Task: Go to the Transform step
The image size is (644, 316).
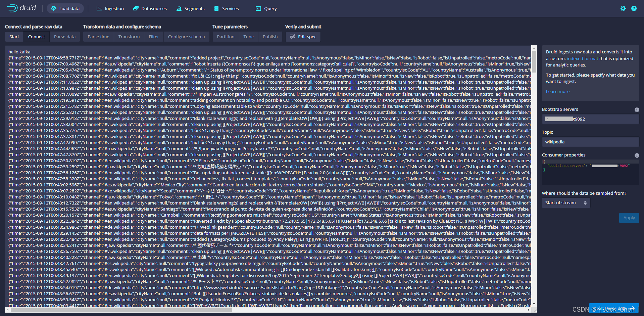Action: click(x=129, y=37)
